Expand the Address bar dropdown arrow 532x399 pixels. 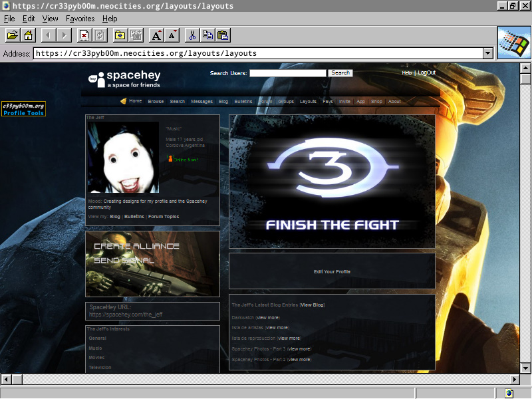point(488,53)
